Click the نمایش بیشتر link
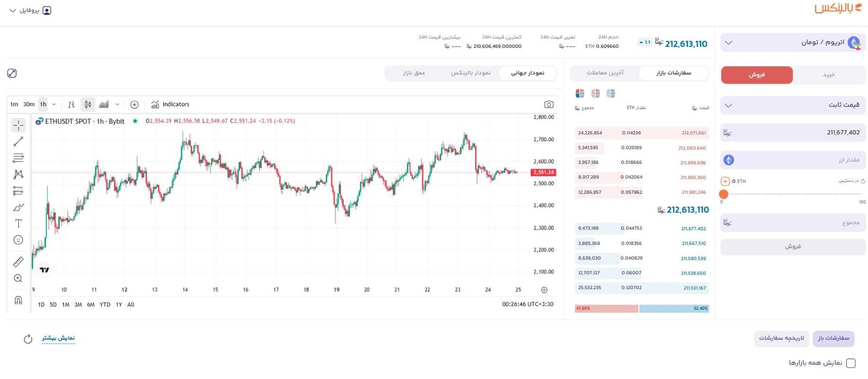This screenshot has height=379, width=868. tap(58, 338)
